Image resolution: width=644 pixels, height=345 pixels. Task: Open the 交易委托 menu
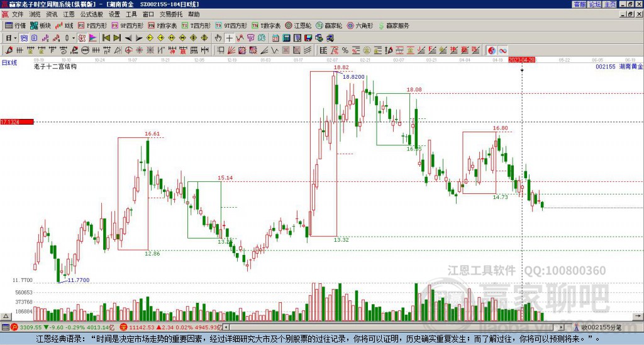[x=171, y=14]
